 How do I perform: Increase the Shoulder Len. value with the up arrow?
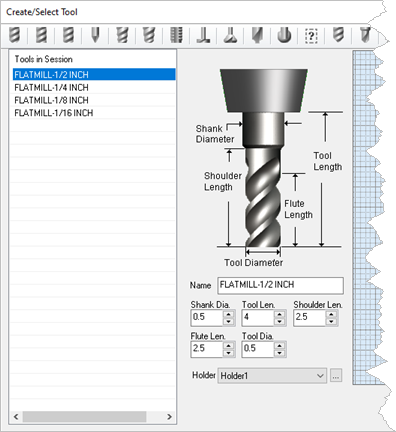click(x=331, y=314)
